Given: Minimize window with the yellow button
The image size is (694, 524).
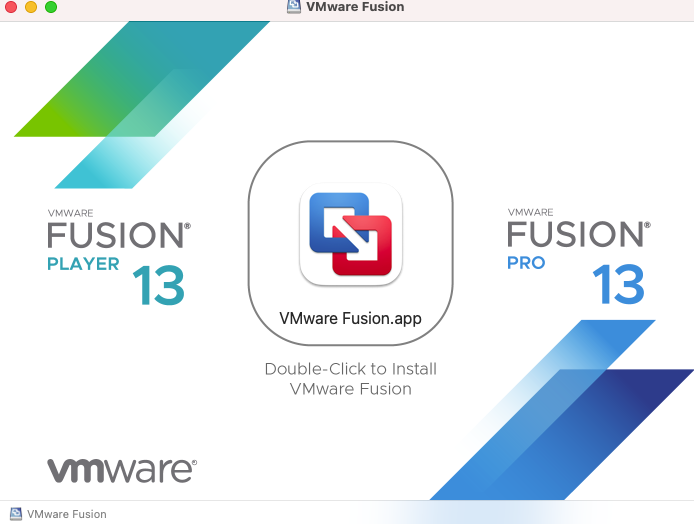Looking at the screenshot, I should tap(31, 7).
